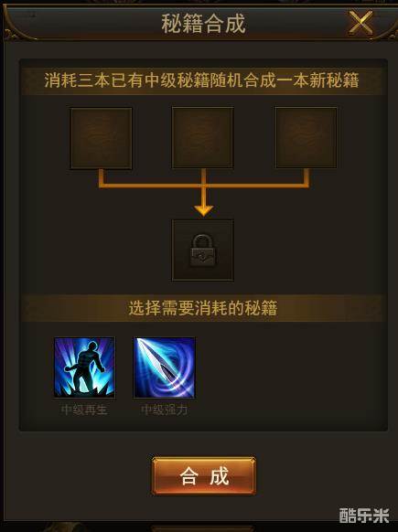Select the 中级强力 blade skill icon

pos(165,367)
